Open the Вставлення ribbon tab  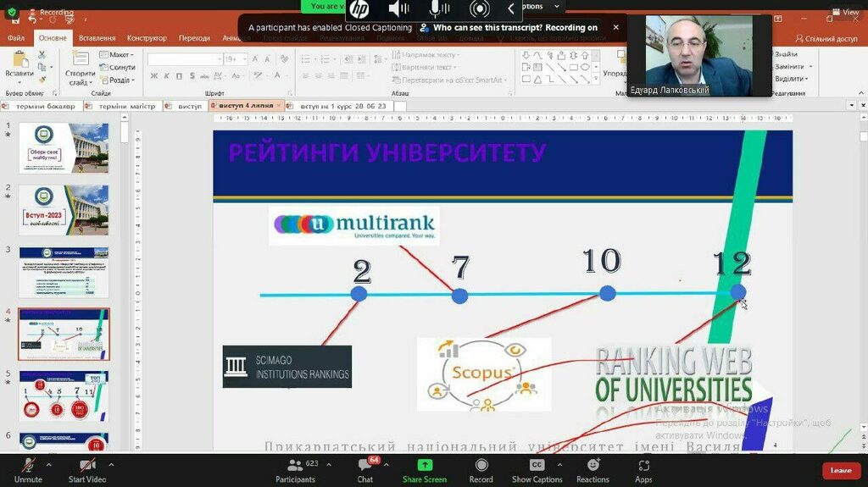(97, 38)
